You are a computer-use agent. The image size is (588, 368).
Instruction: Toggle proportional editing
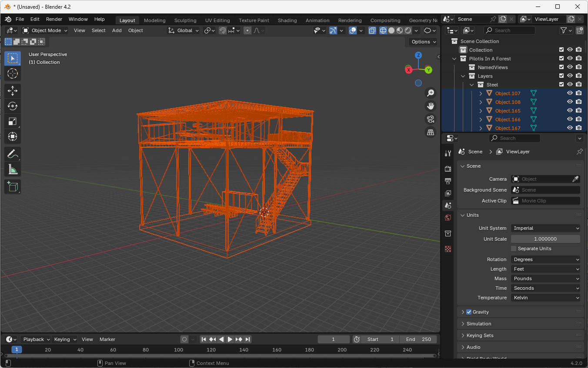click(247, 30)
